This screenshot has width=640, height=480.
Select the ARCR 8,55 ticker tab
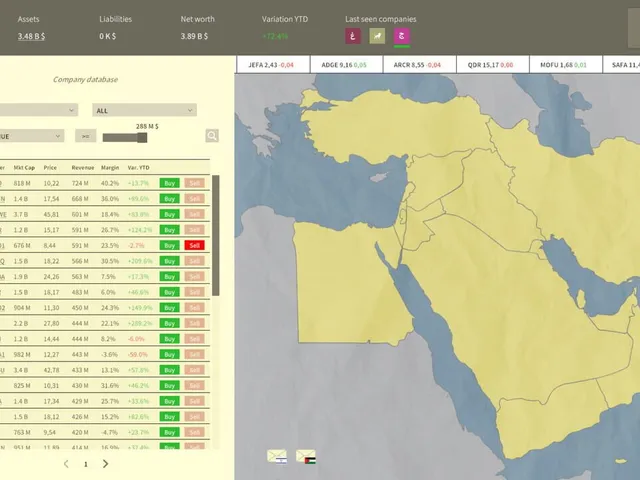coord(419,64)
